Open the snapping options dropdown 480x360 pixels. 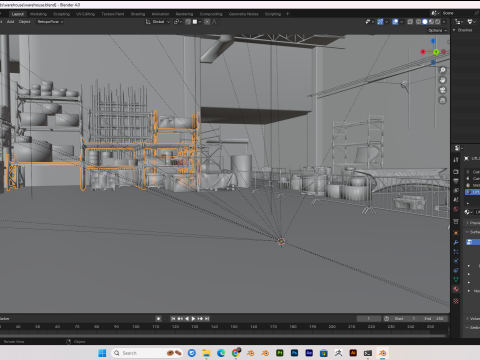click(197, 22)
